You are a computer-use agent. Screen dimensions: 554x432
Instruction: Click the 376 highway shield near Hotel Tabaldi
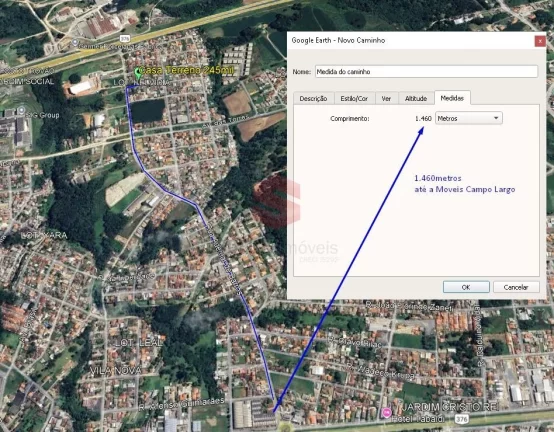[462, 419]
